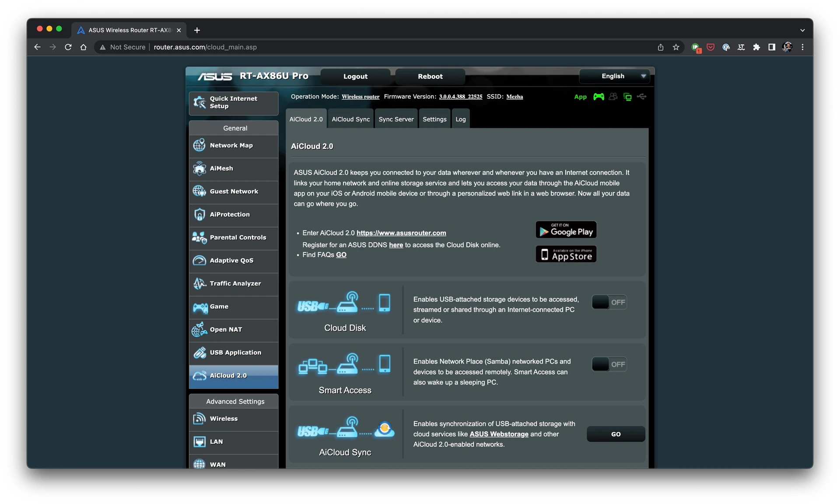Open the Game gamepad menu item

click(234, 307)
